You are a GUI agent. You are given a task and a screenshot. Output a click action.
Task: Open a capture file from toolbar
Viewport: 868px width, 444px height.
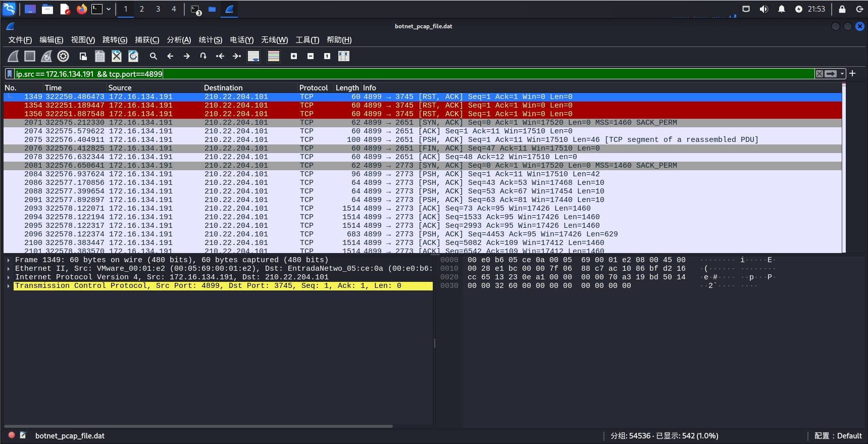click(x=83, y=56)
